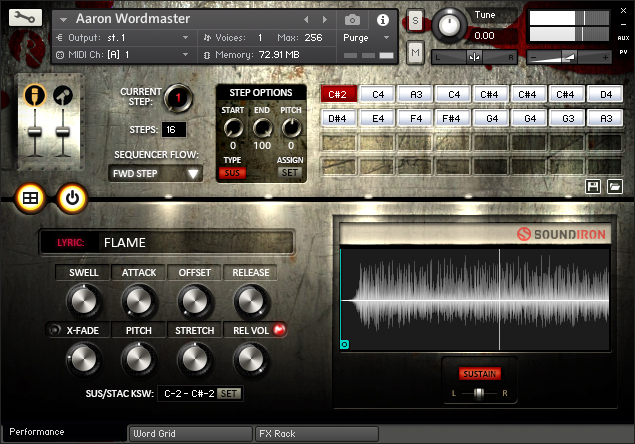Viewport: 635px width, 444px height.
Task: Adjust the far mic volume fader
Action: click(63, 132)
